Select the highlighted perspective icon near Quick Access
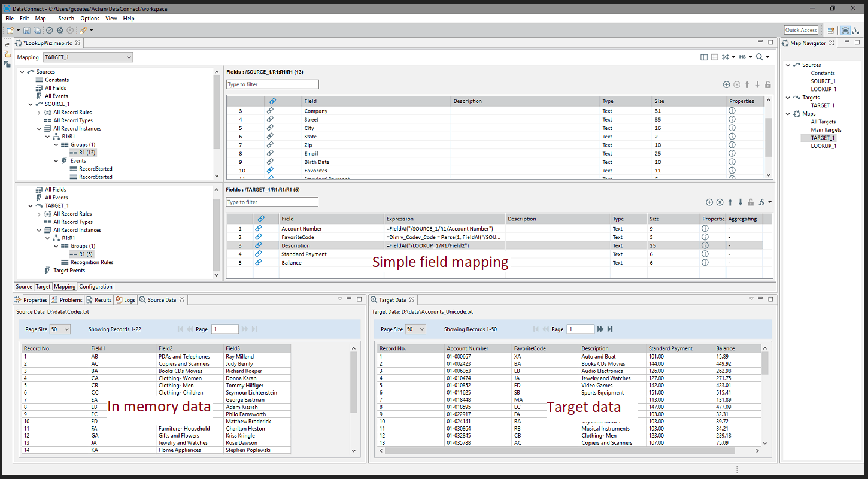 pyautogui.click(x=845, y=29)
